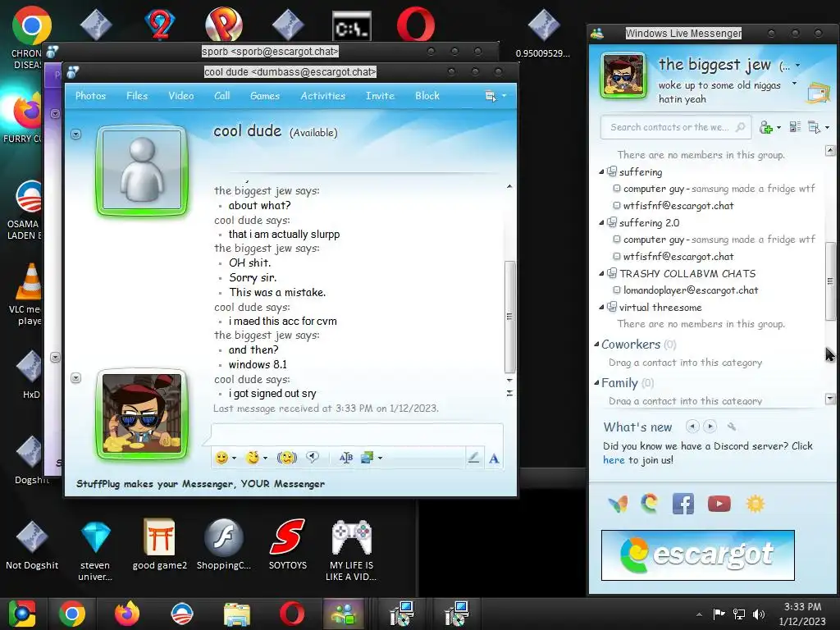Click cool dude's avatar picture

(142, 171)
